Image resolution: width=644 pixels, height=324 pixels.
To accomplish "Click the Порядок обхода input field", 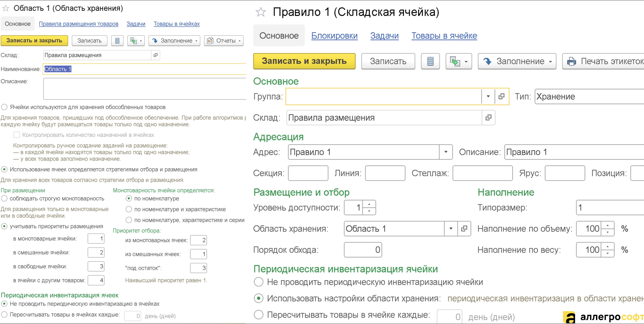I will tap(363, 250).
